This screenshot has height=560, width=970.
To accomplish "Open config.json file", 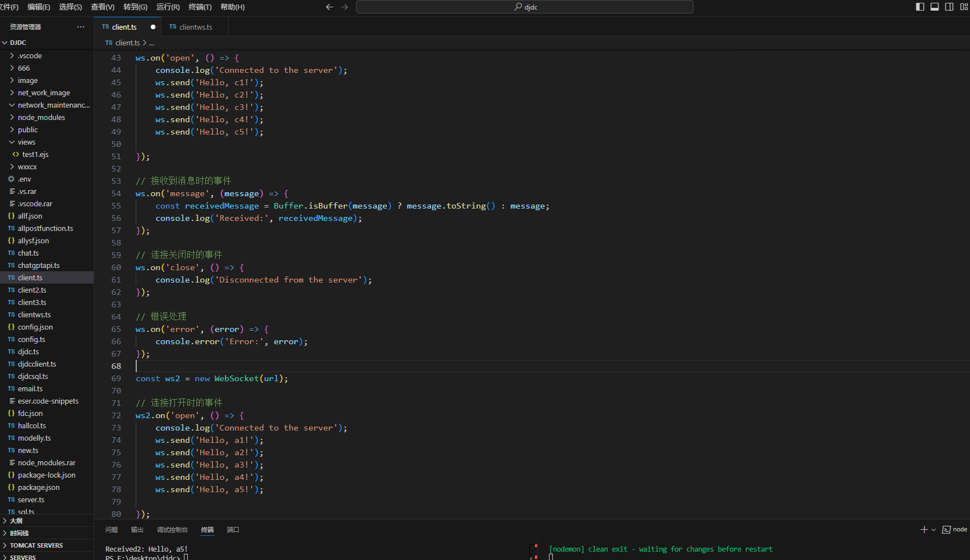I will point(47,327).
